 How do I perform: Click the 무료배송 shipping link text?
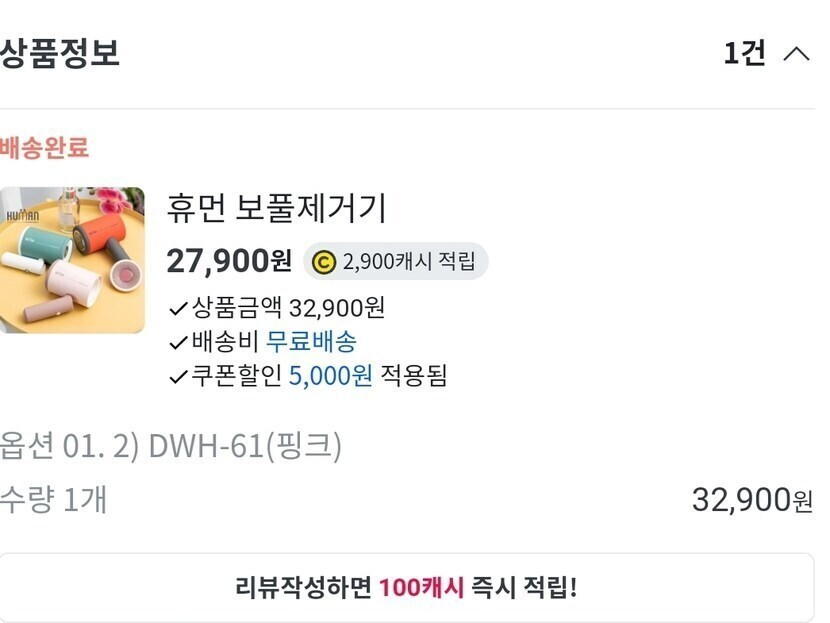[x=311, y=341]
